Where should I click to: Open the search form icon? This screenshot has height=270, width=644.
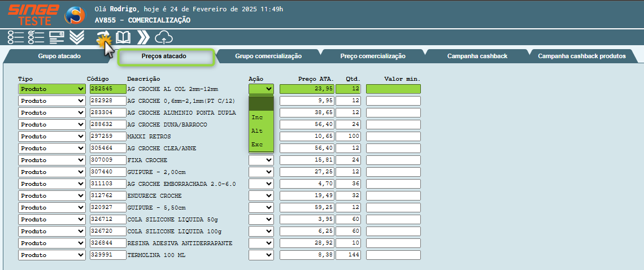[56, 37]
